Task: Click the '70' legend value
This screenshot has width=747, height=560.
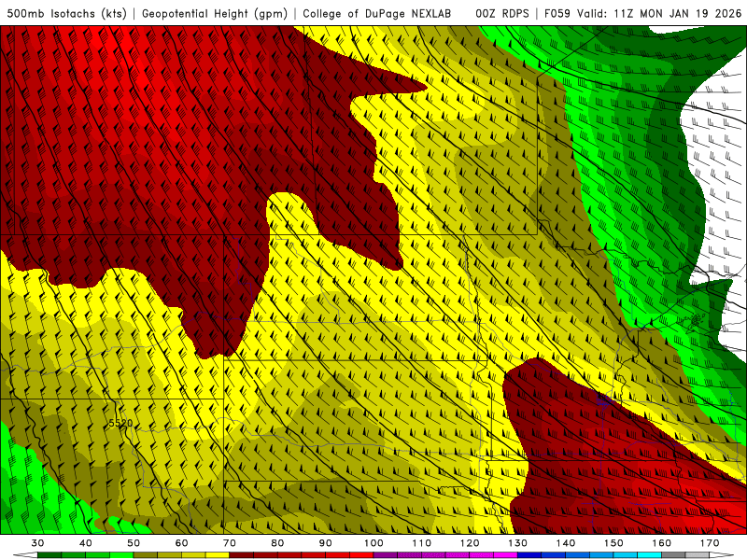Action: click(230, 543)
